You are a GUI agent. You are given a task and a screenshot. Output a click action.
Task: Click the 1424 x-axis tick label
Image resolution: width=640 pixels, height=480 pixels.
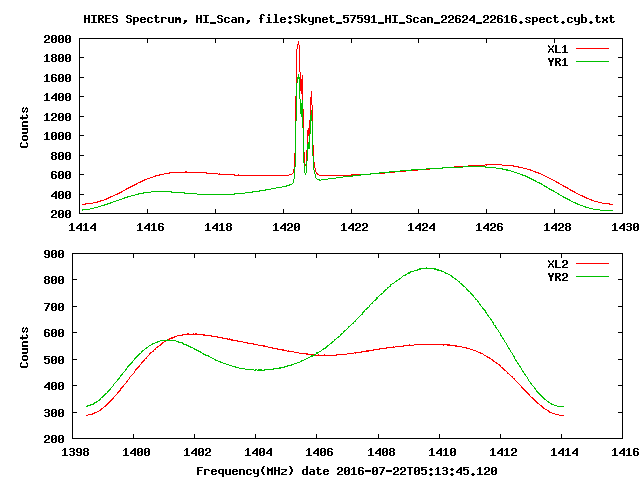pyautogui.click(x=421, y=227)
